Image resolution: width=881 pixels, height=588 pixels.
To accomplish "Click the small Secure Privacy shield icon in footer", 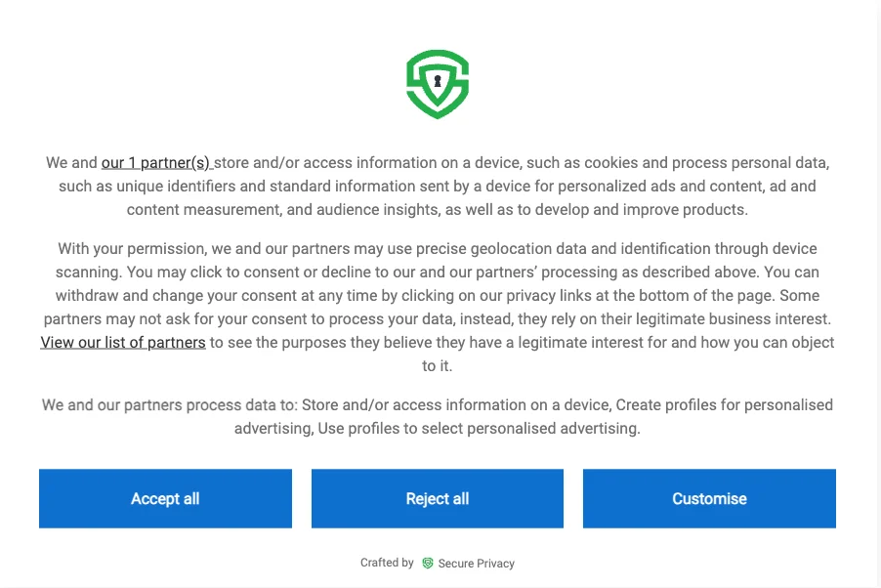I will tap(427, 563).
